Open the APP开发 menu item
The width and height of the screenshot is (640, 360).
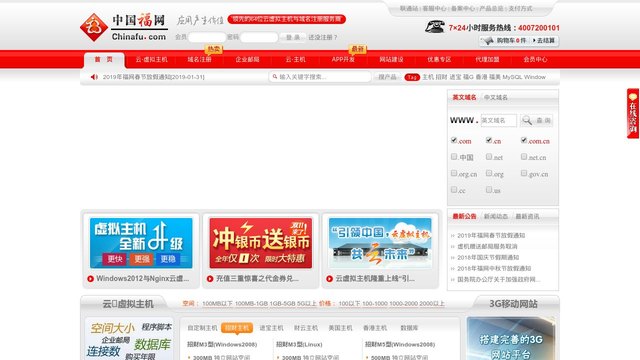[x=343, y=60]
